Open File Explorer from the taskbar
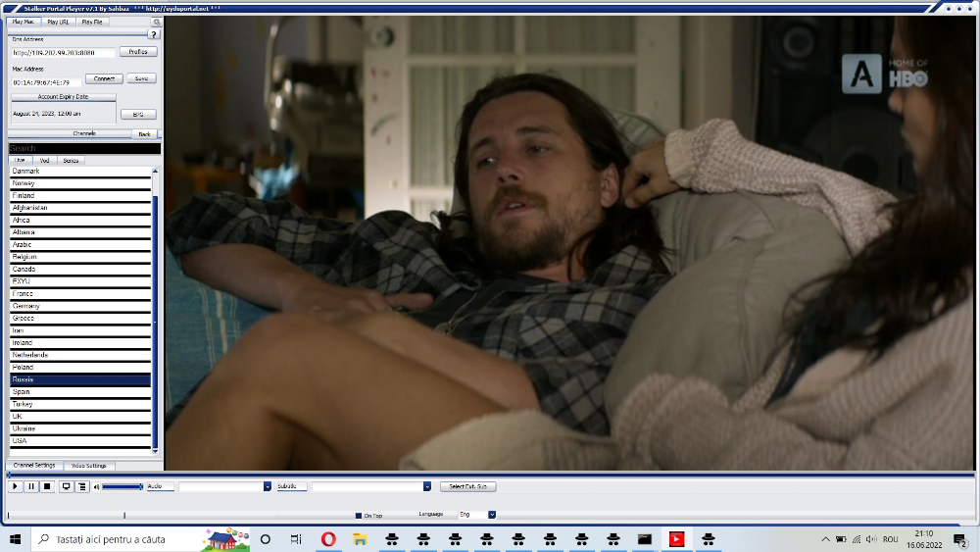980x552 pixels. pos(360,539)
